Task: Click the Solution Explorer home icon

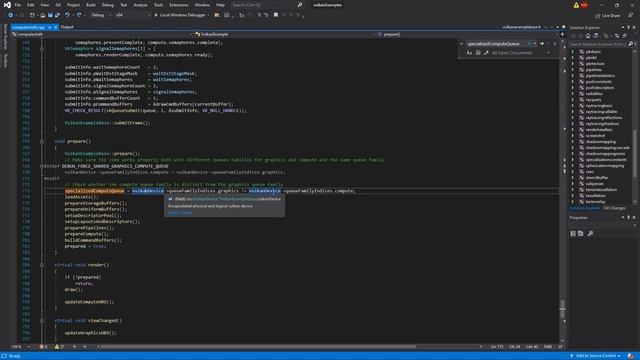Action: pyautogui.click(x=588, y=36)
